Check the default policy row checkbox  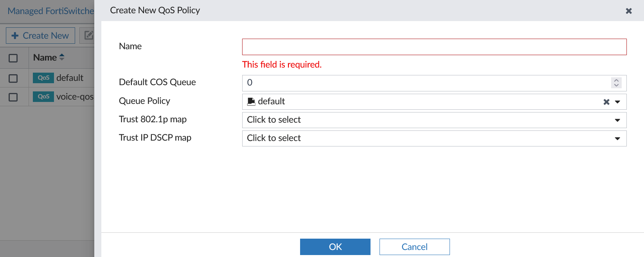click(x=13, y=79)
